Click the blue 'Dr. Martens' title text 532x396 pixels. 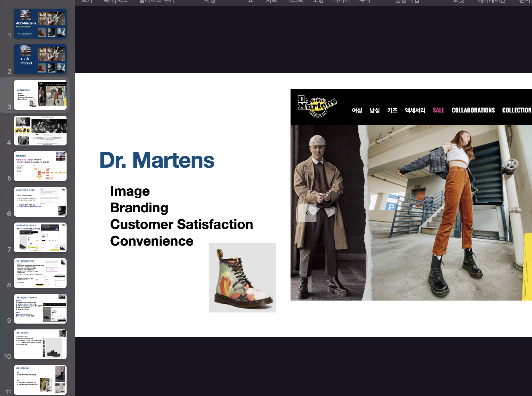click(x=157, y=160)
